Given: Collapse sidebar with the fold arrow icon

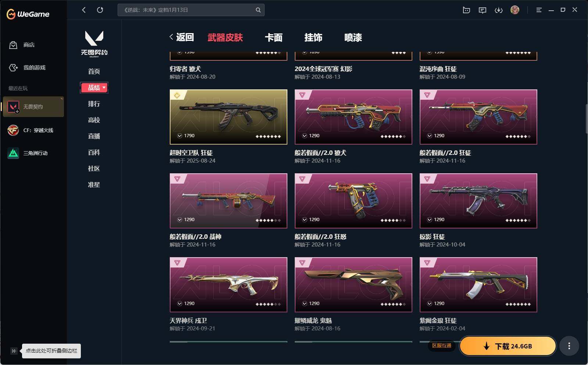Looking at the screenshot, I should [x=14, y=351].
